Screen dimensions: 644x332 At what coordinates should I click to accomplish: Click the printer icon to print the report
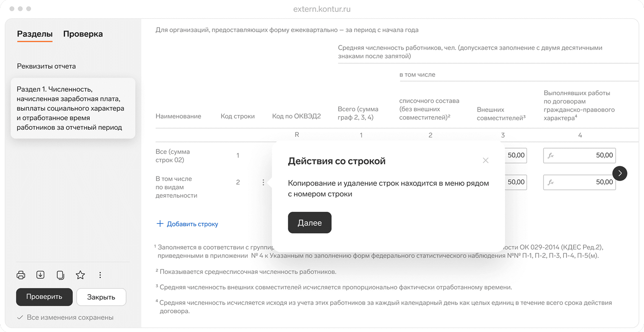(21, 275)
